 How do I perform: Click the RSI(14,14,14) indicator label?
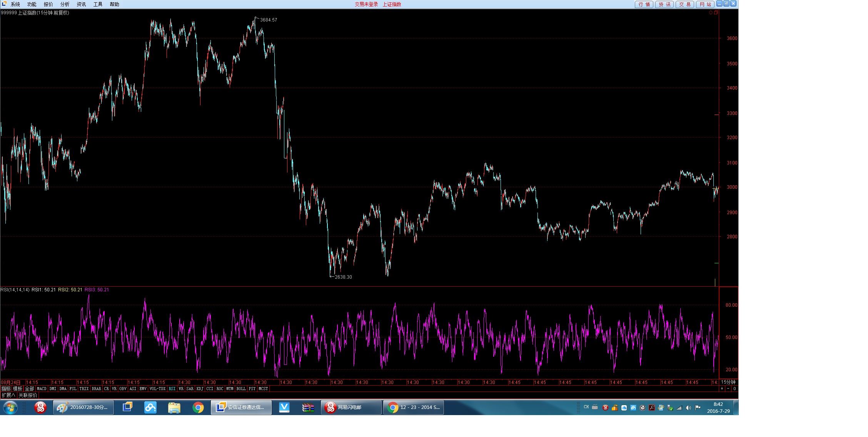pos(15,290)
